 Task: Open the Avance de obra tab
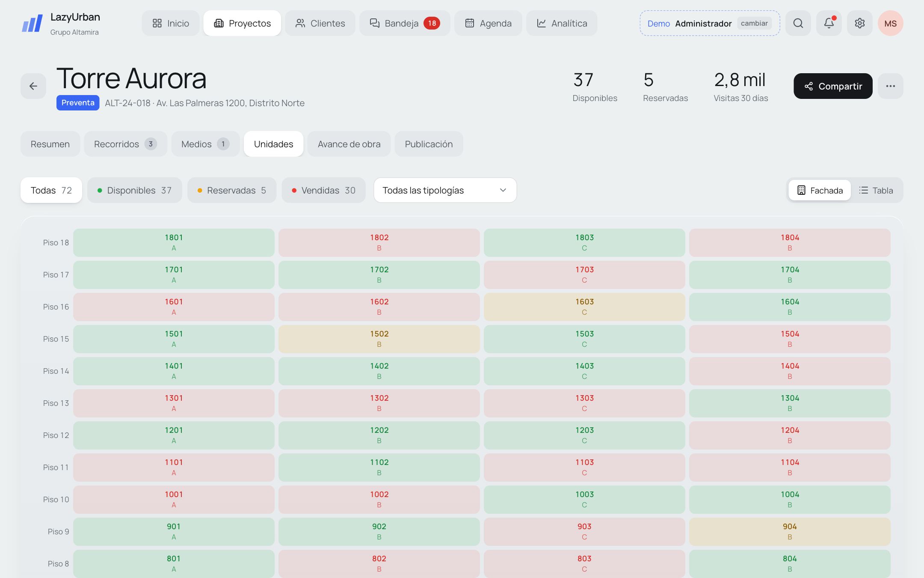pos(349,144)
